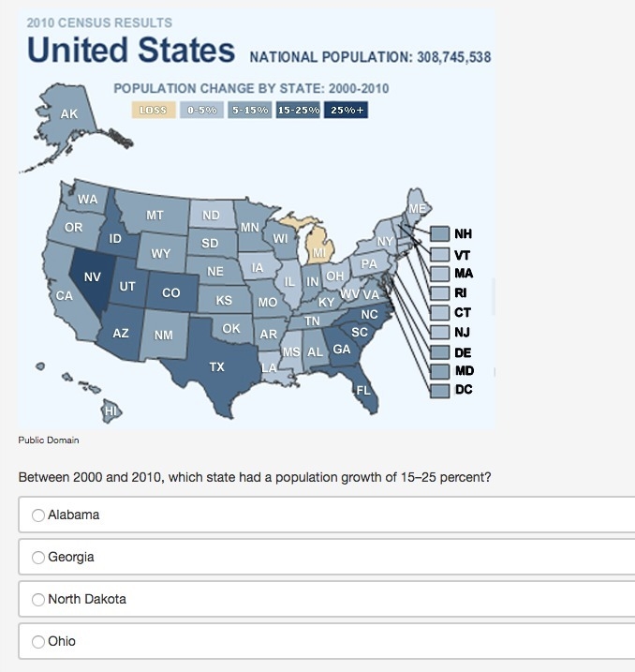Click the NH callout square
The width and height of the screenshot is (635, 672).
click(x=440, y=234)
